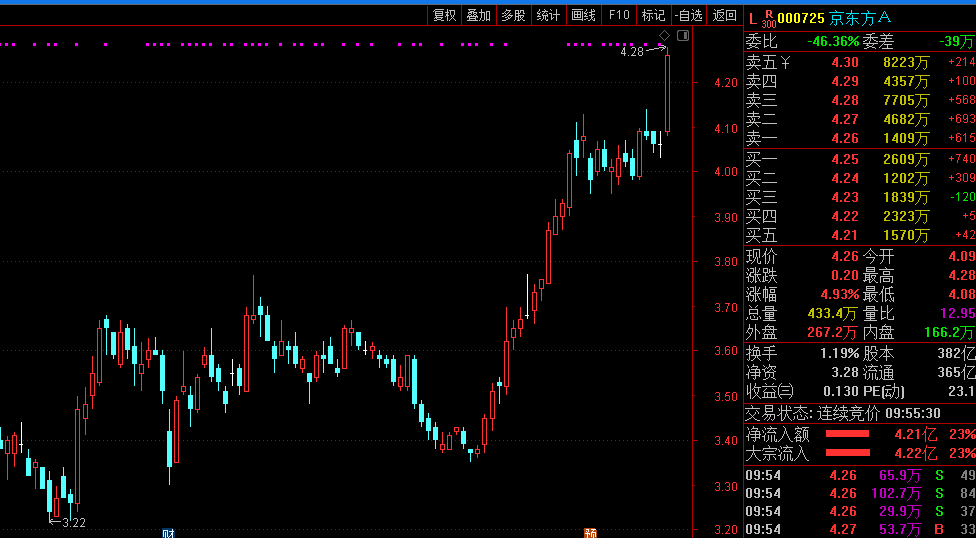Activate the 画线 drawing tool
Viewport: 976px width, 538px height.
[583, 15]
